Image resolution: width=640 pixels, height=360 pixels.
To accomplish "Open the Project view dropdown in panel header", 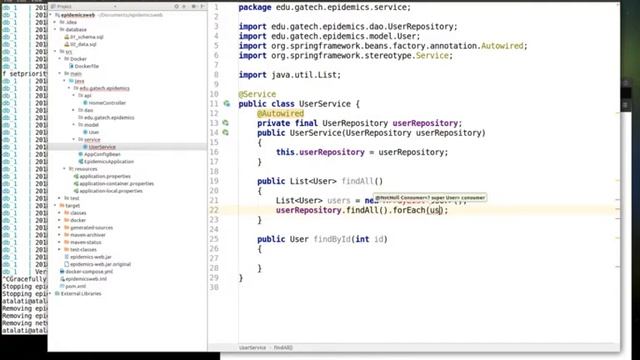I will (x=115, y=7).
